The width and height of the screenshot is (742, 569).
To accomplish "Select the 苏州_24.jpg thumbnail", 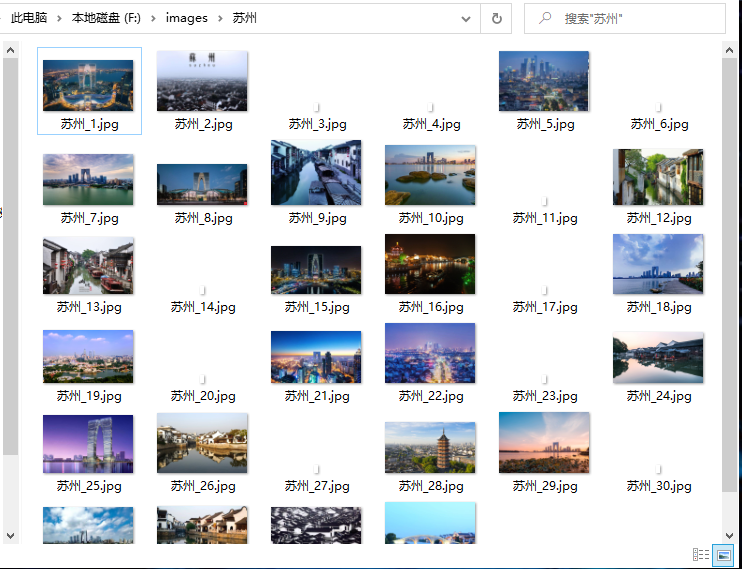I will (x=658, y=357).
